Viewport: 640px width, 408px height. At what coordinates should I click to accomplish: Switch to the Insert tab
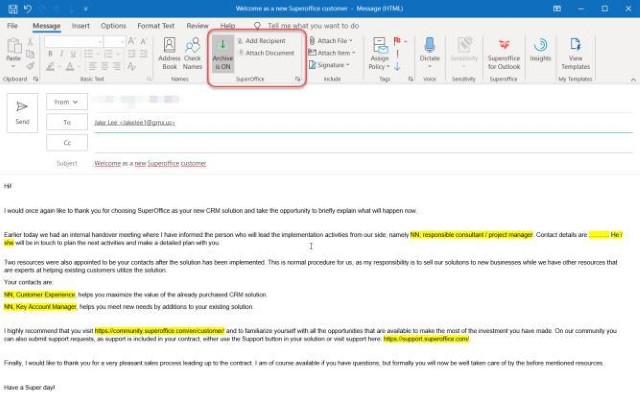click(x=80, y=26)
